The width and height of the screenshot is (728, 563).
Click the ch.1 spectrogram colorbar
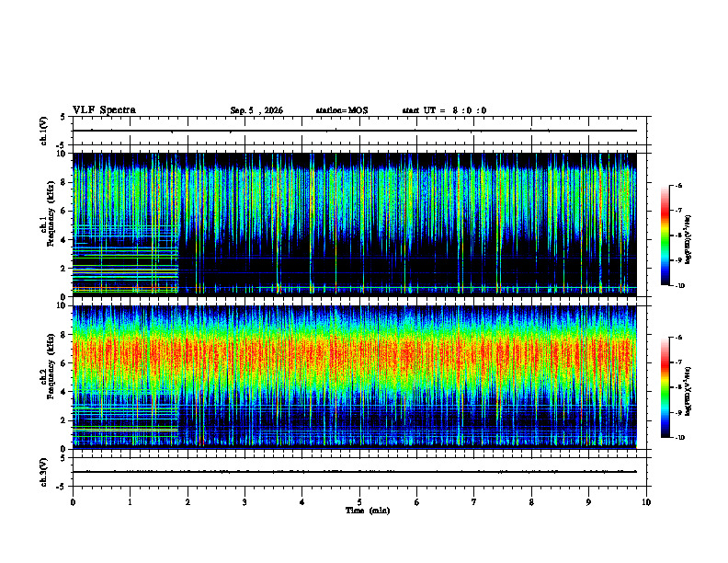pyautogui.click(x=665, y=235)
